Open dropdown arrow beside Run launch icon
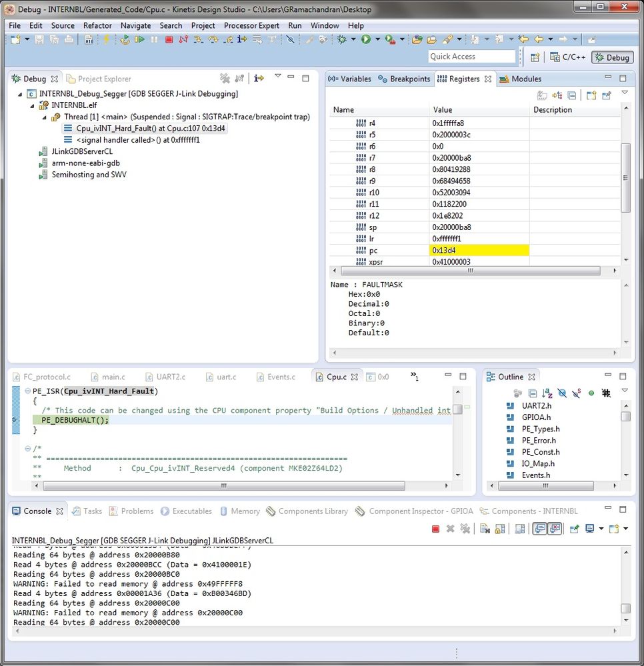 [x=377, y=39]
